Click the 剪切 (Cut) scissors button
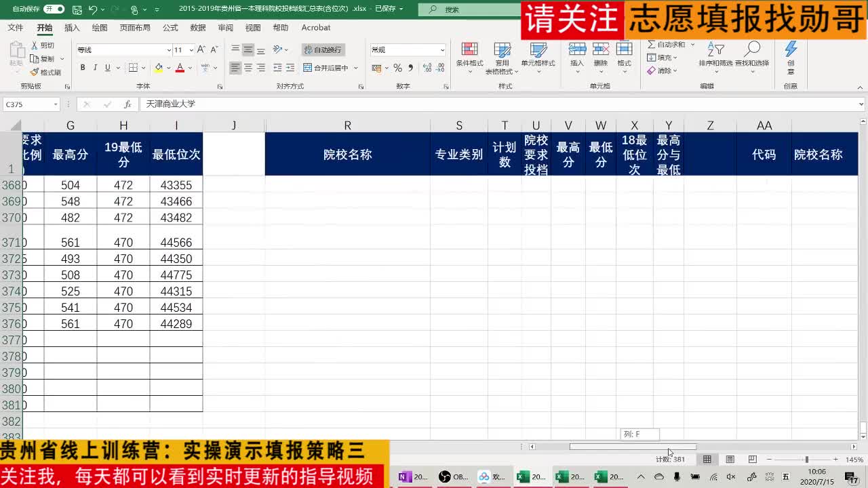Image resolution: width=868 pixels, height=488 pixels. click(x=42, y=45)
